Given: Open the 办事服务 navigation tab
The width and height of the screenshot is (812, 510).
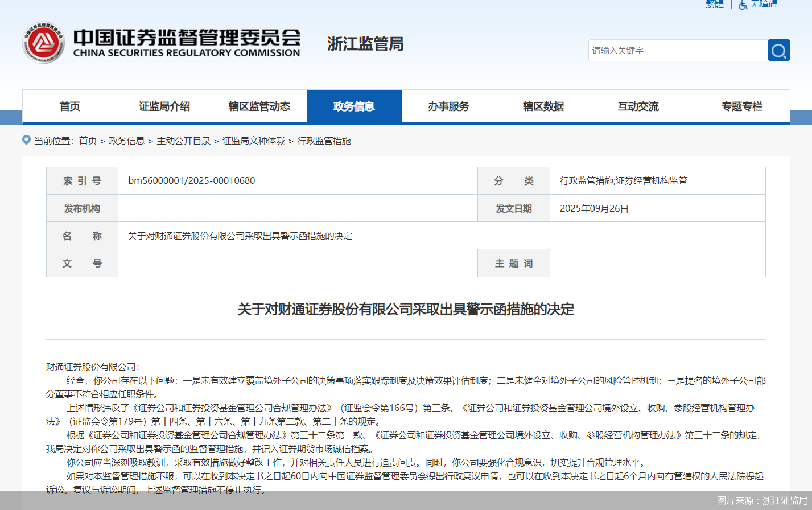Looking at the screenshot, I should pos(448,106).
